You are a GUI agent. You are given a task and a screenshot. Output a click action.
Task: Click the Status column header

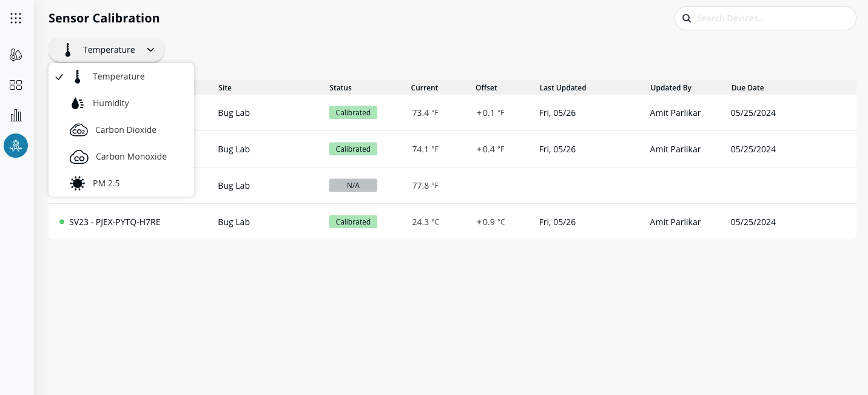tap(340, 88)
